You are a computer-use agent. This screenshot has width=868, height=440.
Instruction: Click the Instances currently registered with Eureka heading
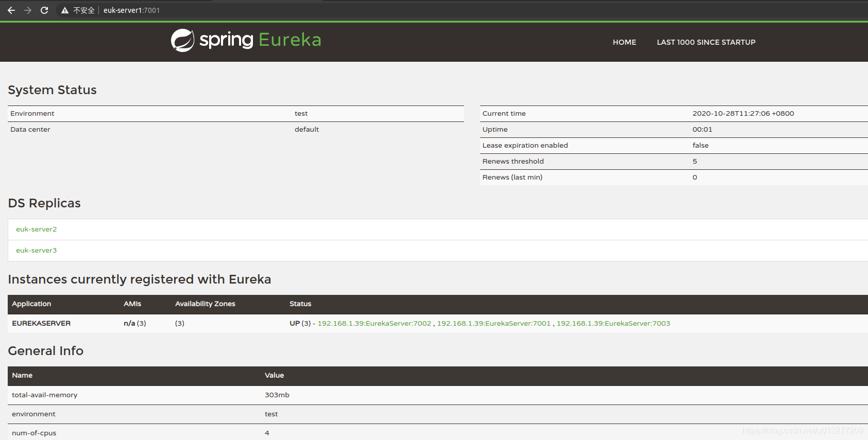[139, 279]
